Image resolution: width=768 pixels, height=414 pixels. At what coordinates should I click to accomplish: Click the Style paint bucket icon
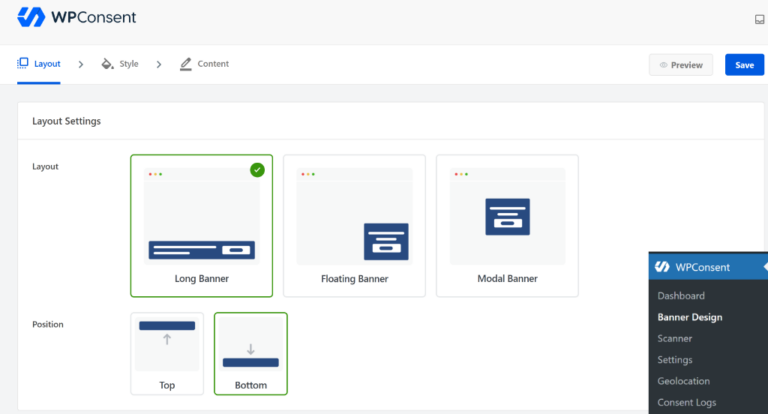click(x=107, y=64)
